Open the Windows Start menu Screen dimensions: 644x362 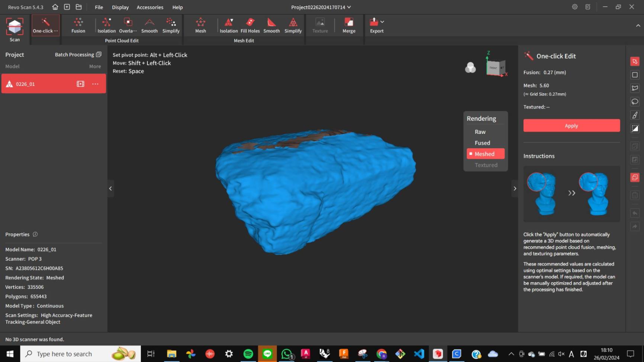(10, 354)
